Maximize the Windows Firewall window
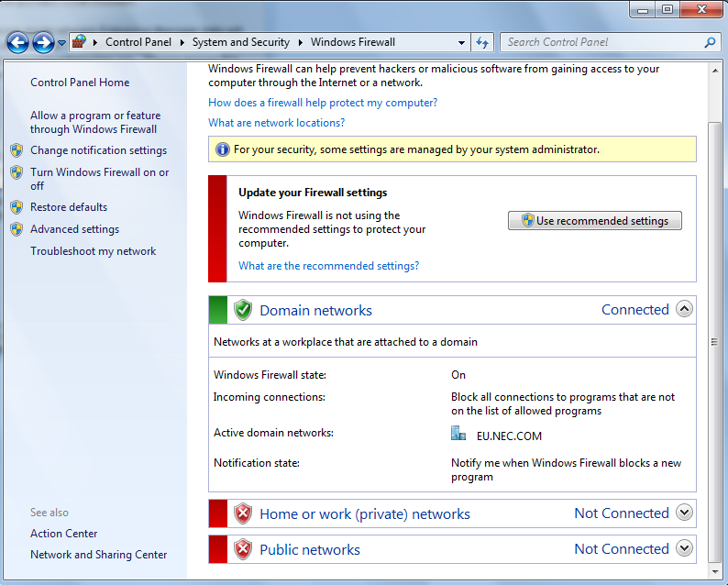Screen dimensions: 728x585 tap(667, 10)
